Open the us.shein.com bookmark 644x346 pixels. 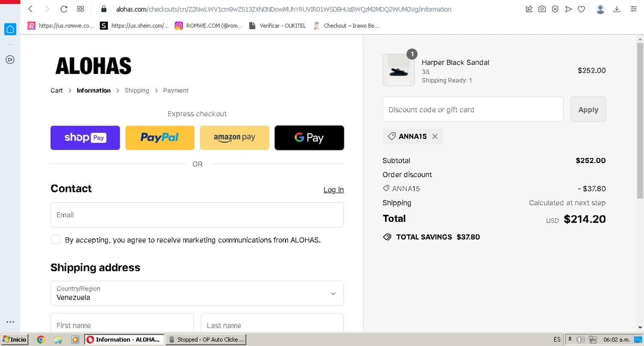pyautogui.click(x=134, y=26)
